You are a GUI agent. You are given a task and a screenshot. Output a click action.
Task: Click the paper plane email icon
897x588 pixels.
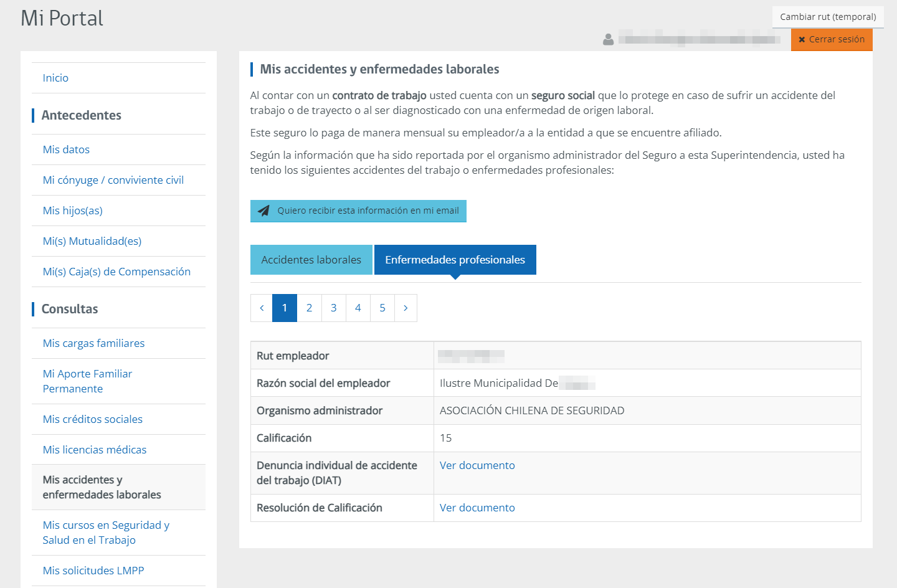click(263, 211)
